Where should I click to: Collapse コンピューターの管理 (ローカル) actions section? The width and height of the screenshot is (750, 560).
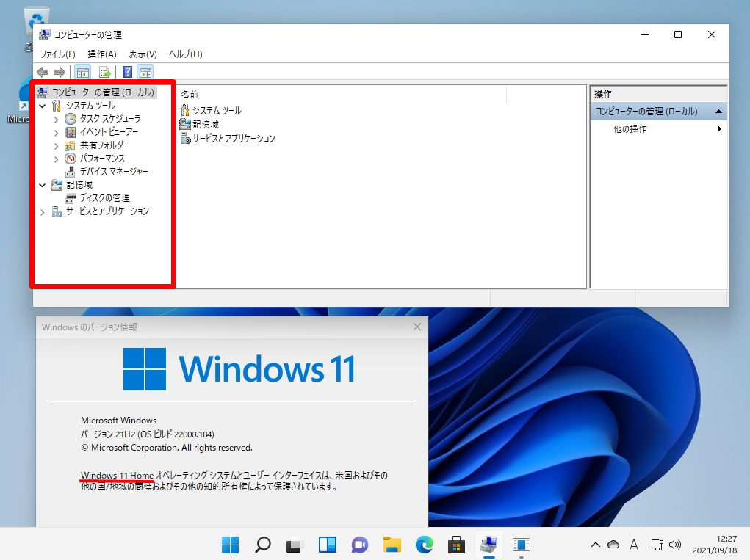click(x=718, y=112)
